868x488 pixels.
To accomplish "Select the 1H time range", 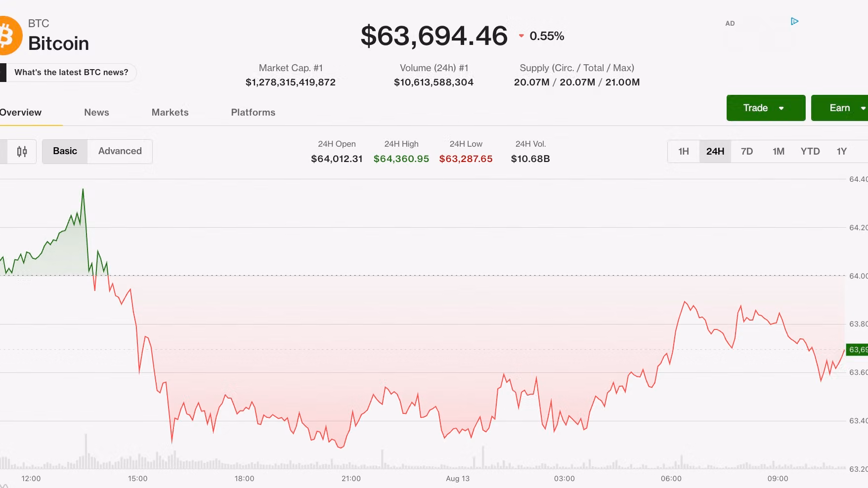I will pyautogui.click(x=684, y=151).
